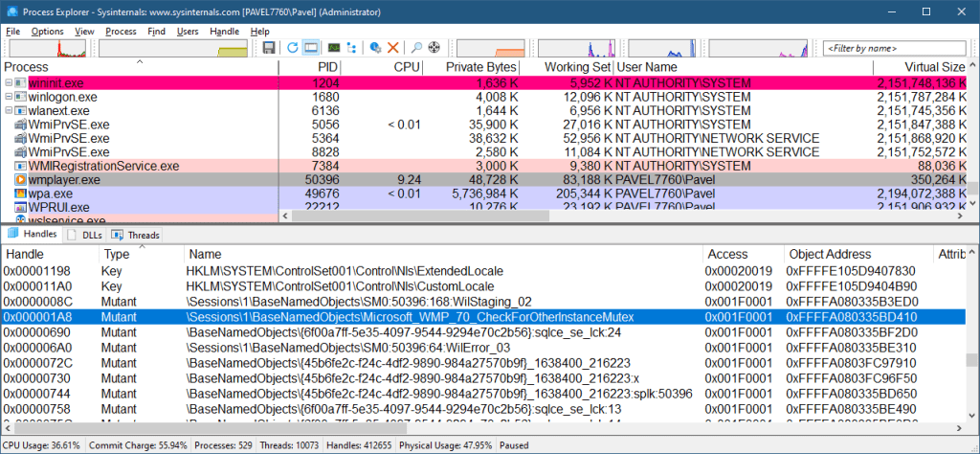Open the Find menu
The height and width of the screenshot is (454, 980).
157,32
